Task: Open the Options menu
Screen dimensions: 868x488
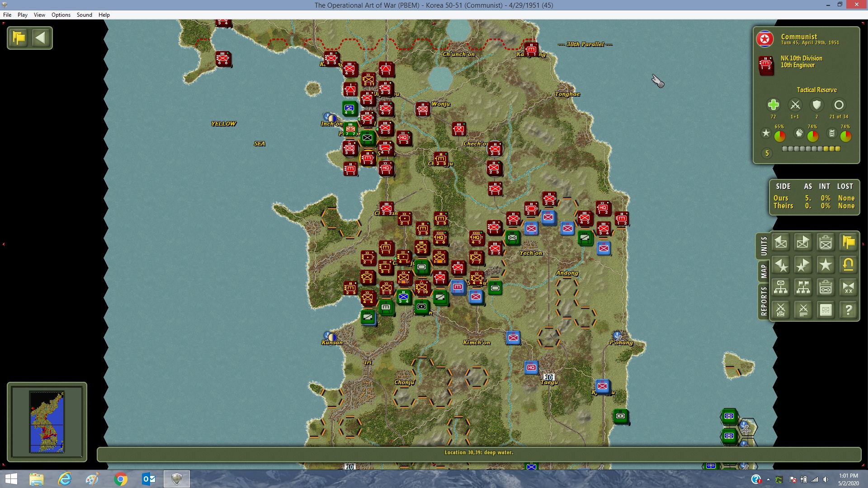Action: click(x=61, y=15)
